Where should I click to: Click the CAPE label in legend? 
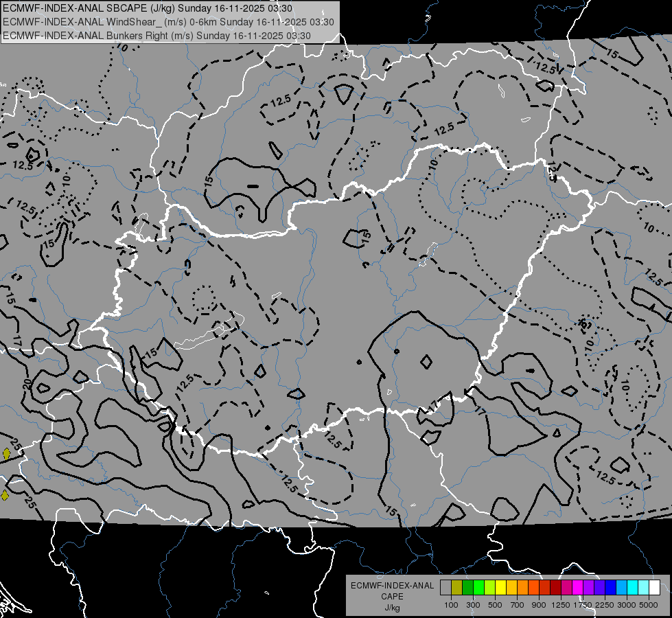coord(392,597)
